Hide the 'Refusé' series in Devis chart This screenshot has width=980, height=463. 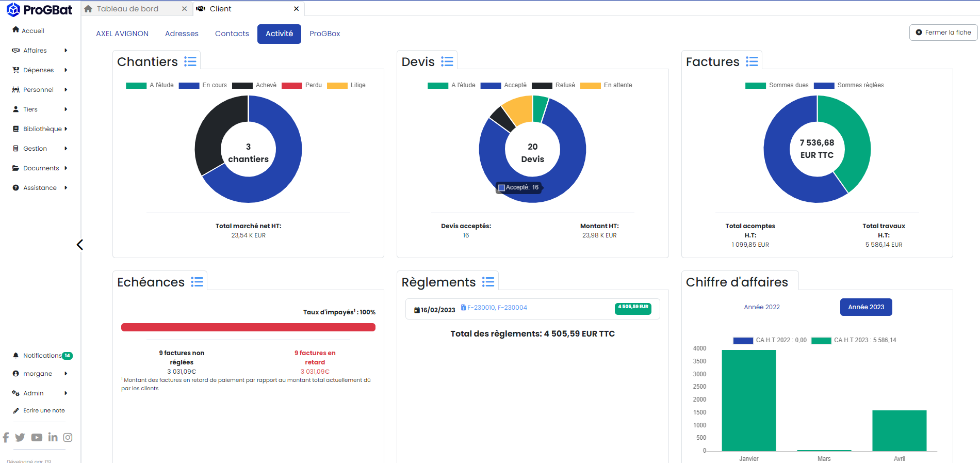click(x=553, y=85)
